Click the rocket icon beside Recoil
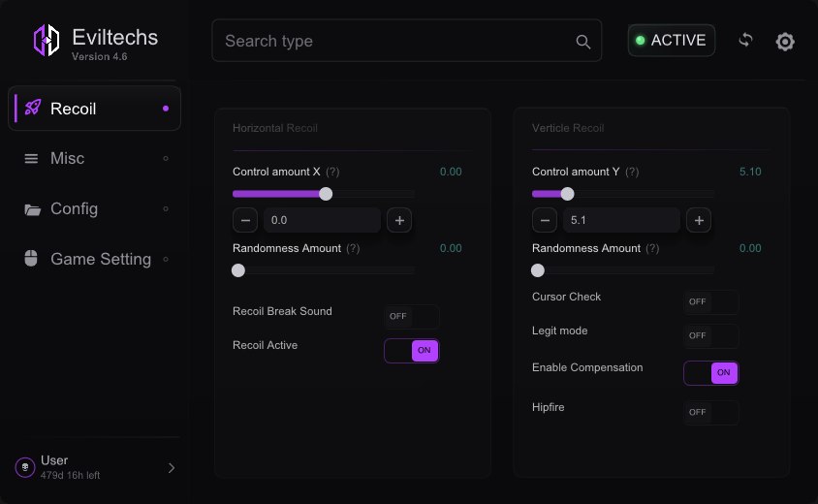 tap(32, 108)
